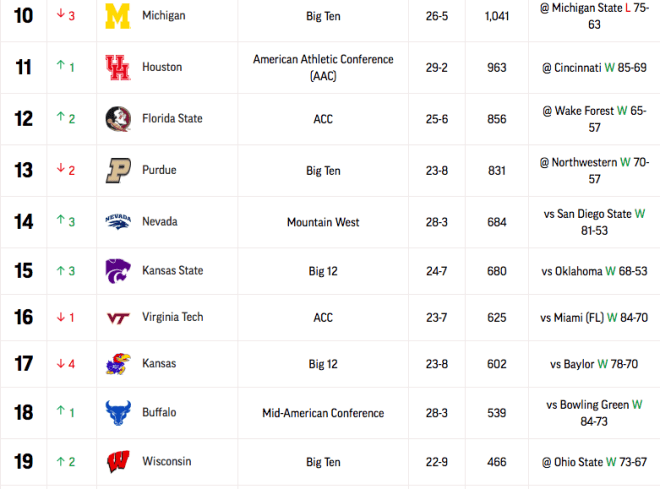Open the Houston team name link
This screenshot has width=660, height=489.
pyautogui.click(x=162, y=67)
